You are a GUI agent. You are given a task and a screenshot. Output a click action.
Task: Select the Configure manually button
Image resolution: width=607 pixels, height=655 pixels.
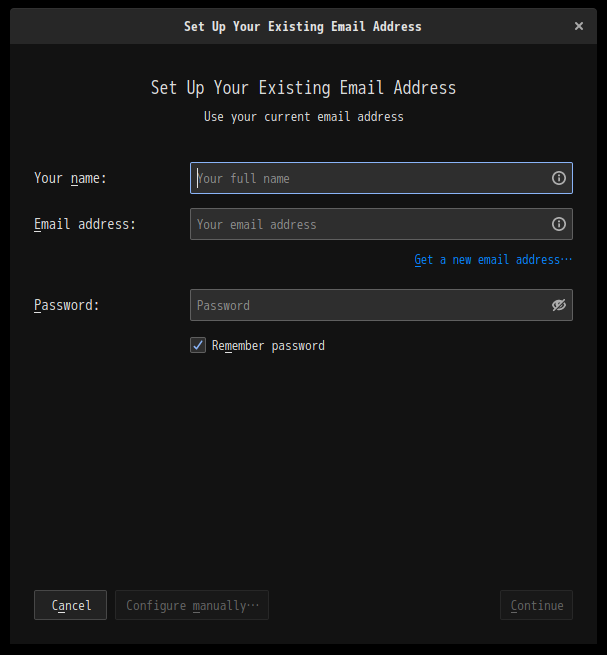192,605
